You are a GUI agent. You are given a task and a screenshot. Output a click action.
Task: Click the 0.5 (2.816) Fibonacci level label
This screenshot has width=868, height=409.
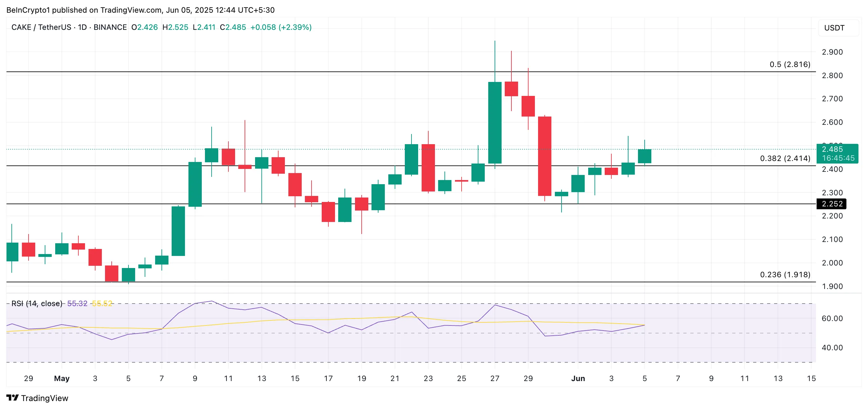tap(790, 64)
